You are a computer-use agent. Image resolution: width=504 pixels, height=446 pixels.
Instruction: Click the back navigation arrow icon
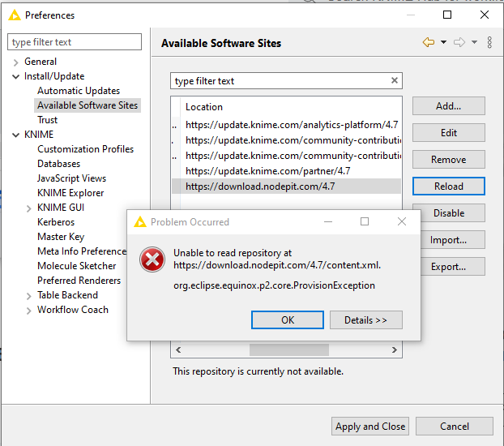429,42
